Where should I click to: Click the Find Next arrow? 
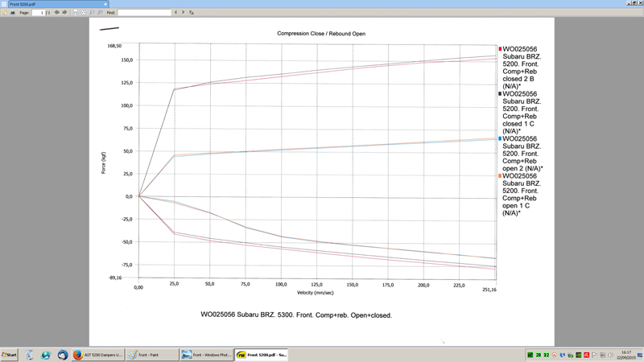(184, 13)
